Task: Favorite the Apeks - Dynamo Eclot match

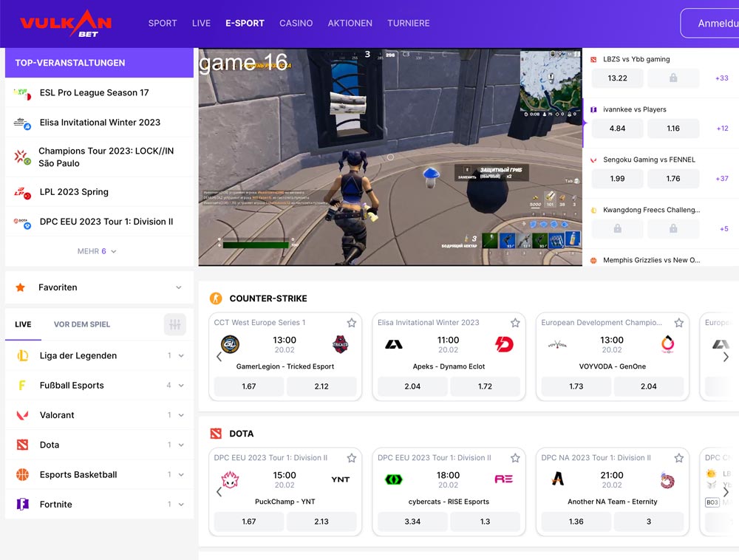Action: (515, 323)
